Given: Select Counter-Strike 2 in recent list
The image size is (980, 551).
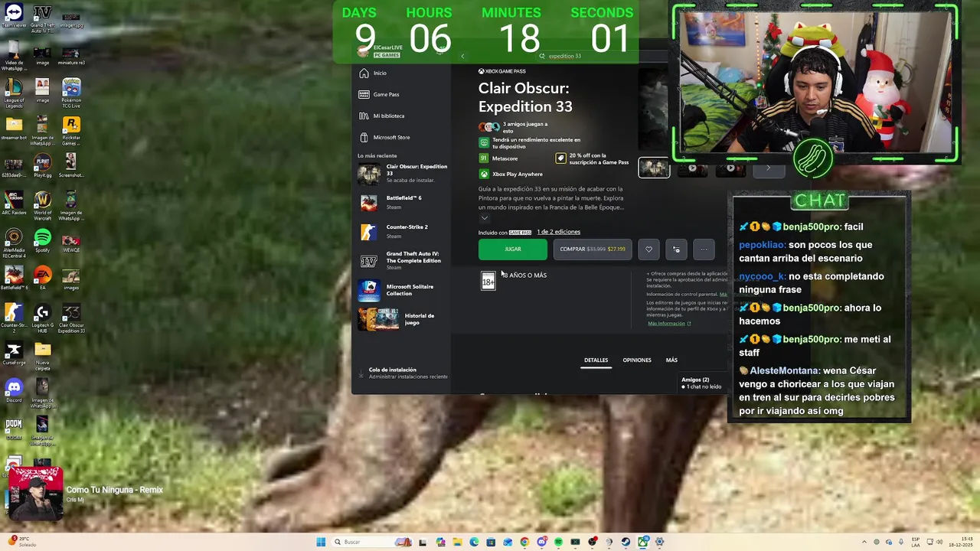Looking at the screenshot, I should [x=403, y=231].
